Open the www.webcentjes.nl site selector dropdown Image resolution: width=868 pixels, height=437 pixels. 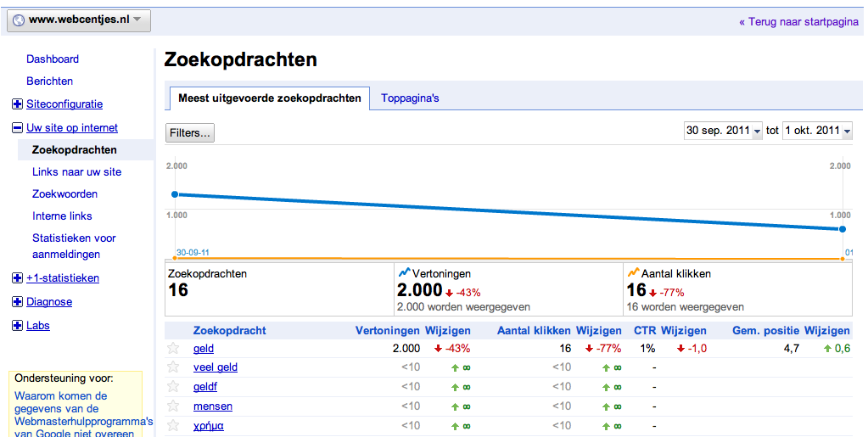pos(79,20)
